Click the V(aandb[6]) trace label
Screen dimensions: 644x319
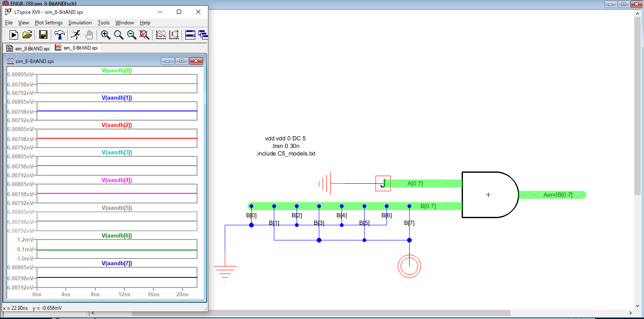[117, 236]
